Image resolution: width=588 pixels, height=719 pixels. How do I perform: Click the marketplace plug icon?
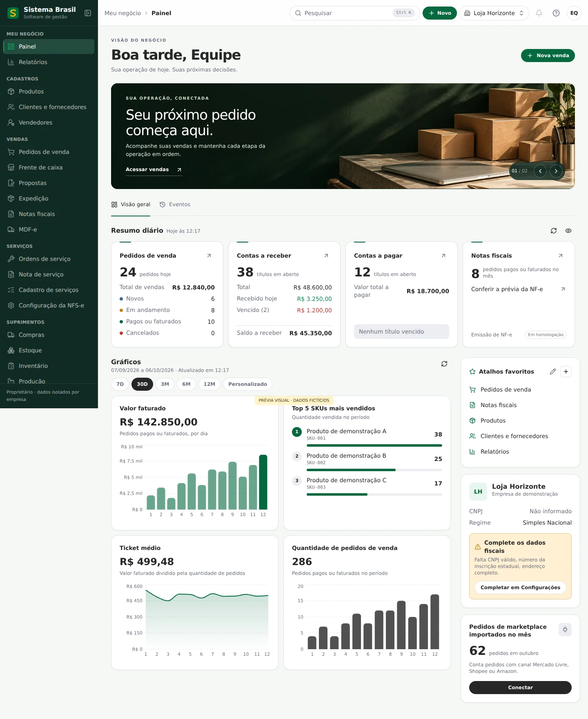pos(565,630)
